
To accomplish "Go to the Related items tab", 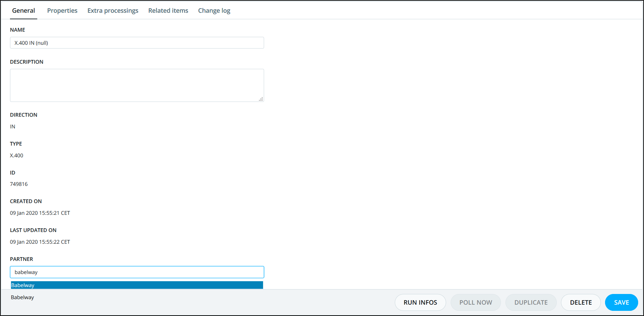I will tap(168, 11).
